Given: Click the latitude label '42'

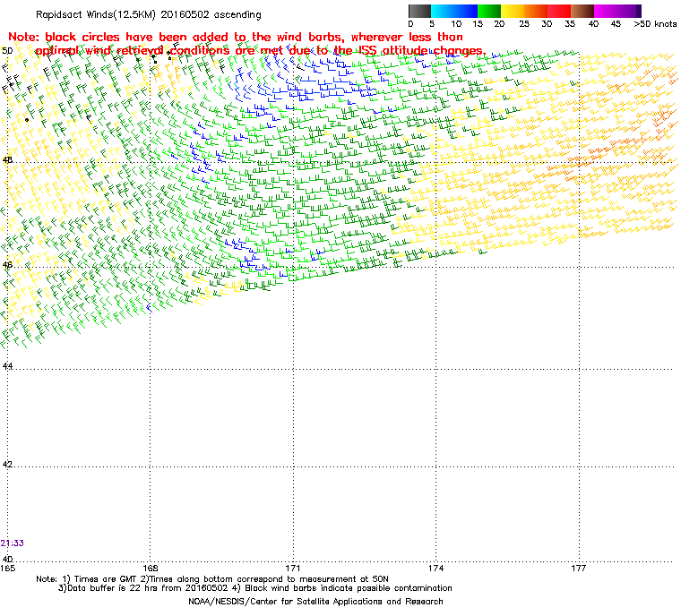Looking at the screenshot, I should tap(7, 465).
